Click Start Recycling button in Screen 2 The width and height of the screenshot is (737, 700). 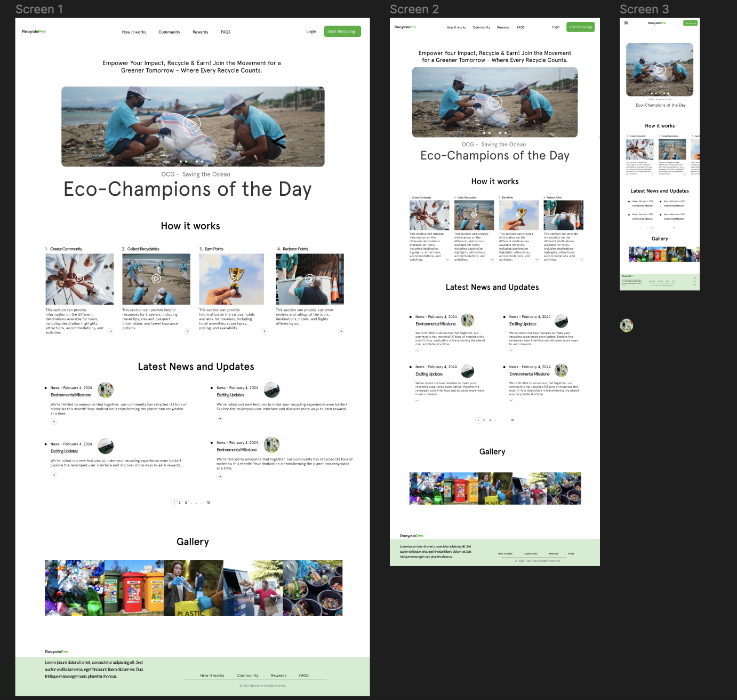[x=581, y=27]
